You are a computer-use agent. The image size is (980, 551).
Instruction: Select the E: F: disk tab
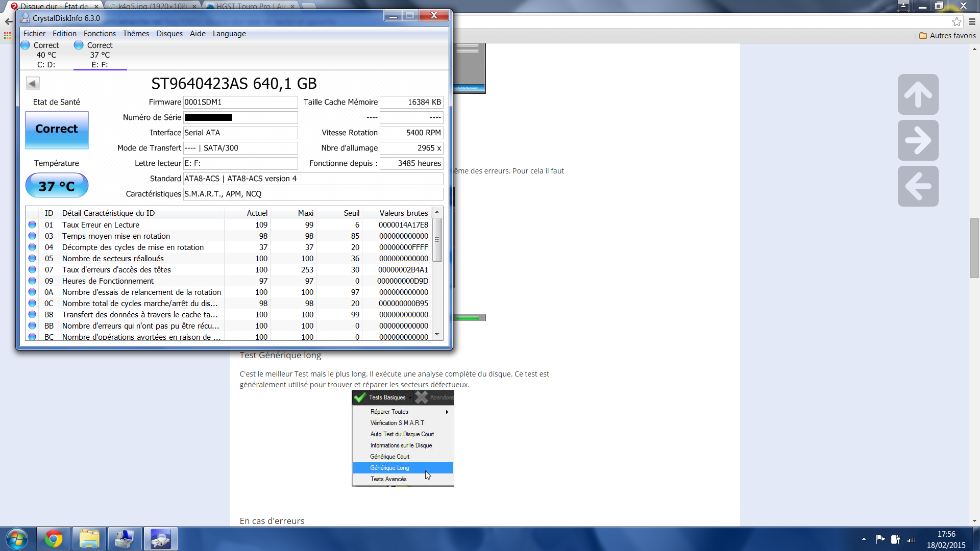click(100, 55)
